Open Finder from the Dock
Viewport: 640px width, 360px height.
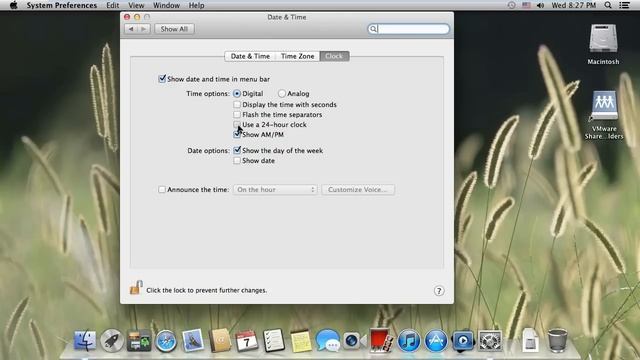(x=85, y=340)
